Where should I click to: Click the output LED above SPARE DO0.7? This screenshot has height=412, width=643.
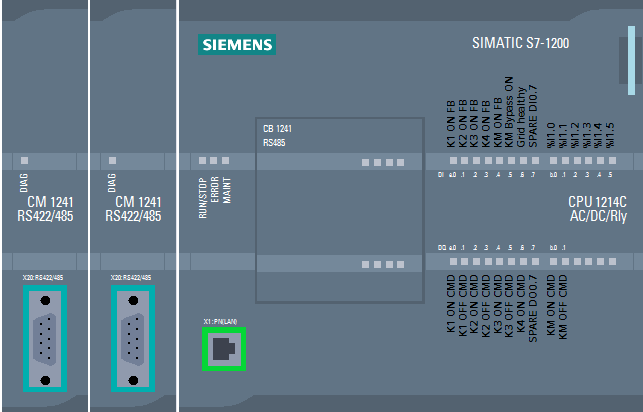click(x=535, y=261)
